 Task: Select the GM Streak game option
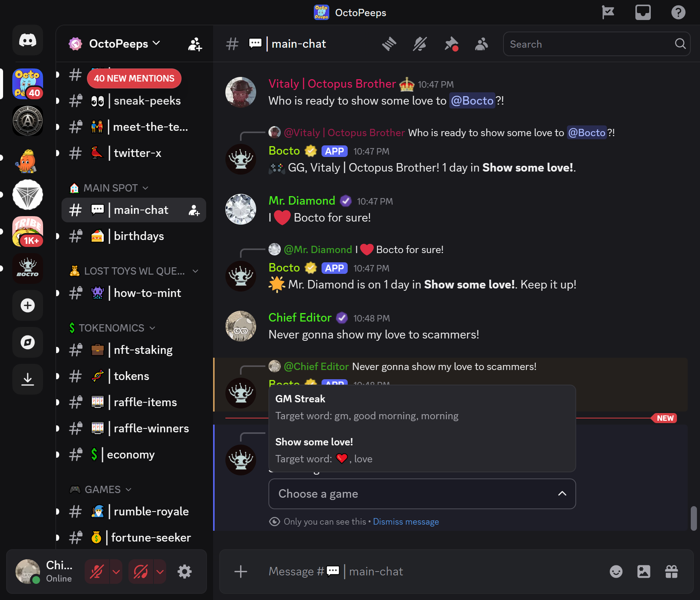[x=422, y=407]
